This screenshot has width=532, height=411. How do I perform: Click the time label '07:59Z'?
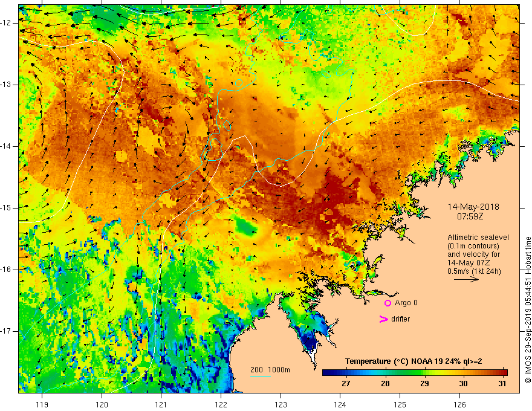point(470,216)
